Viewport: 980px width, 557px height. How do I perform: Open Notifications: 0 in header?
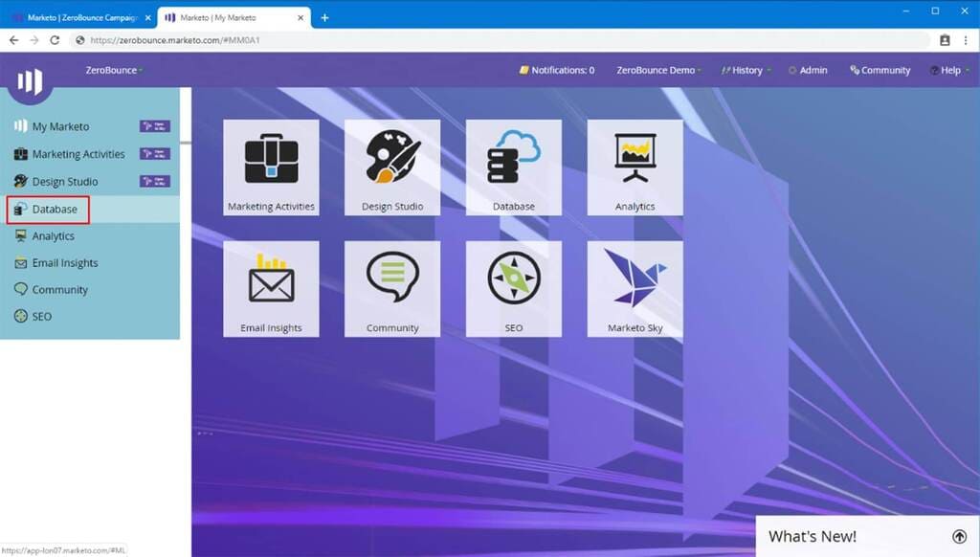557,70
